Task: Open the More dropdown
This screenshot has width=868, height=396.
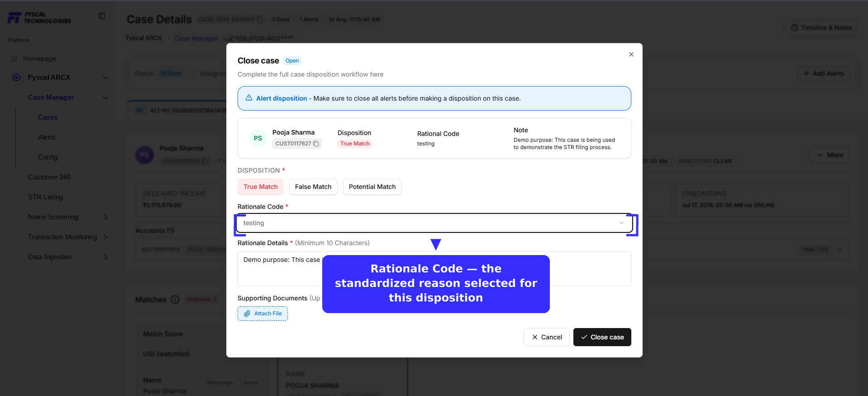Action: click(830, 155)
